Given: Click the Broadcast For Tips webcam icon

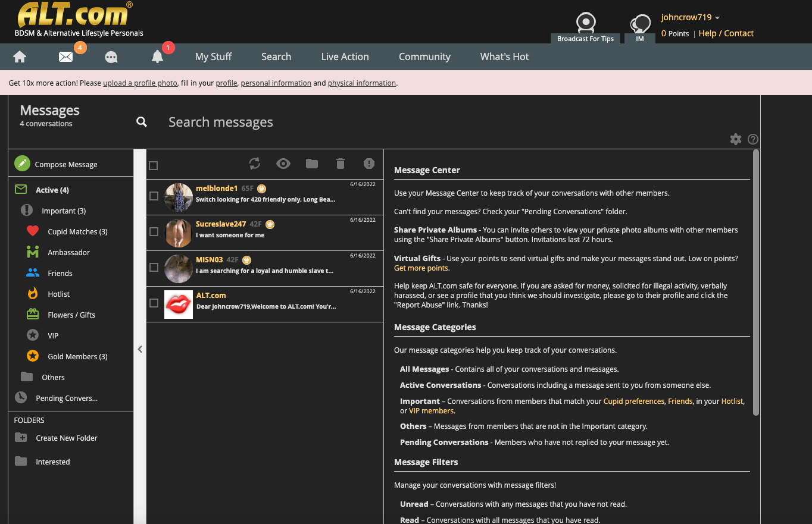Looking at the screenshot, I should point(586,23).
